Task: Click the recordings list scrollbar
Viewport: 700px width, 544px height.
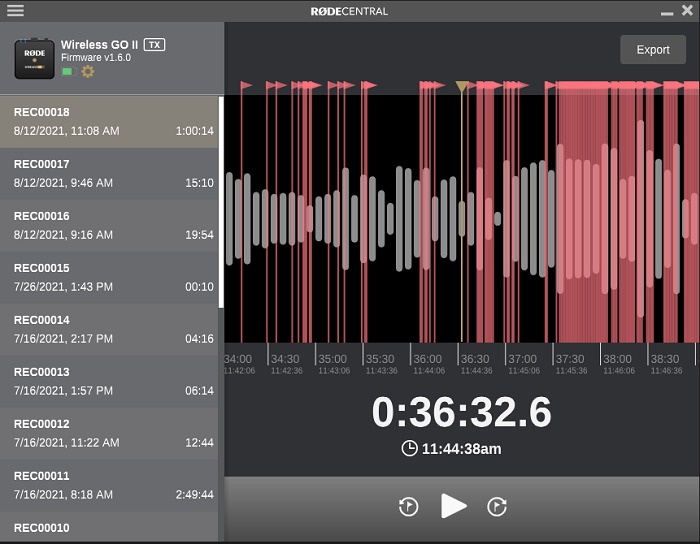Action: [x=221, y=202]
